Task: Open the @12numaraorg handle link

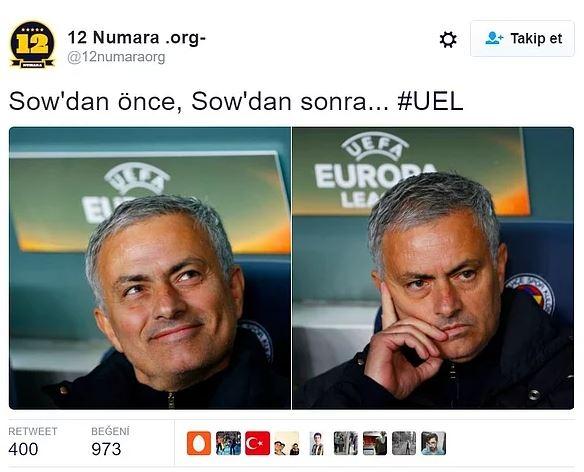Action: coord(116,57)
